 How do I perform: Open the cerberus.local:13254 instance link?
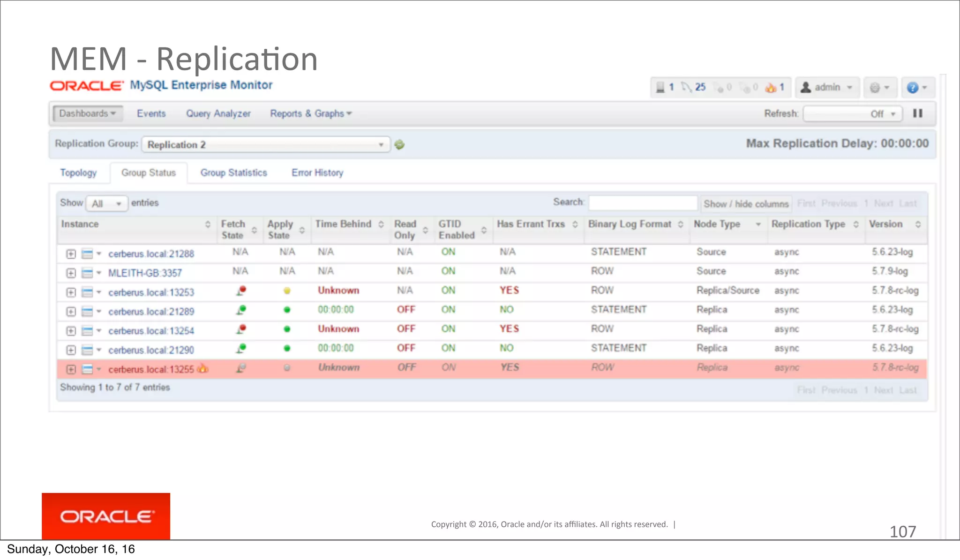tap(151, 331)
